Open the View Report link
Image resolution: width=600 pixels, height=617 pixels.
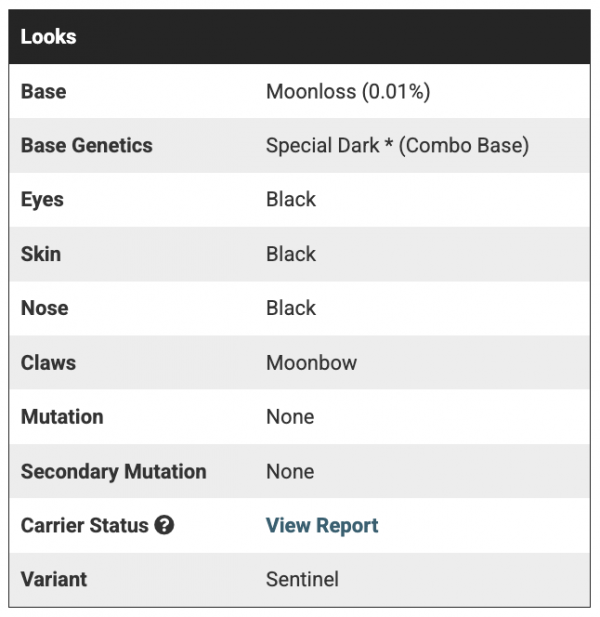coord(322,525)
